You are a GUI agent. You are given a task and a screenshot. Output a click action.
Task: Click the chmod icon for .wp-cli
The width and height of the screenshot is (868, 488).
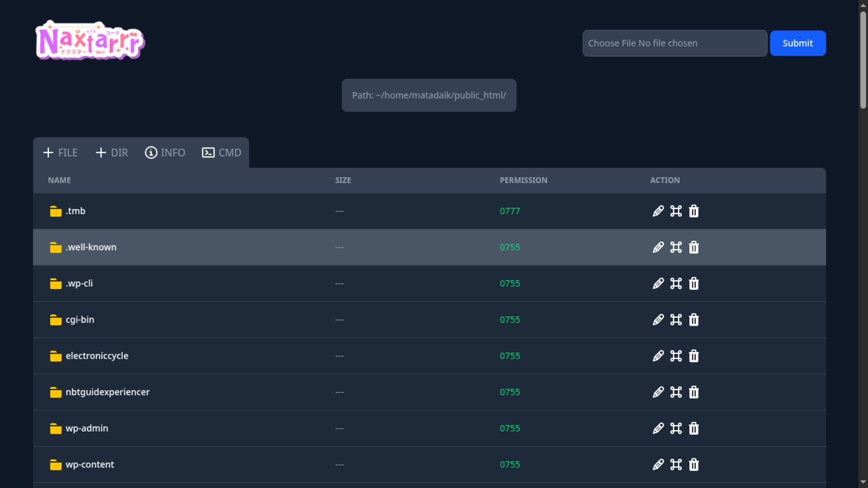click(x=676, y=284)
